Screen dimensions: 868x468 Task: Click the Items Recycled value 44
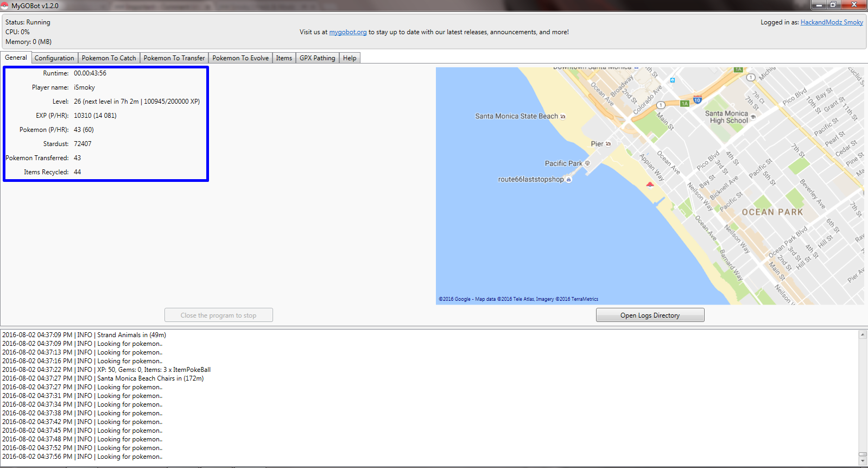coord(78,172)
